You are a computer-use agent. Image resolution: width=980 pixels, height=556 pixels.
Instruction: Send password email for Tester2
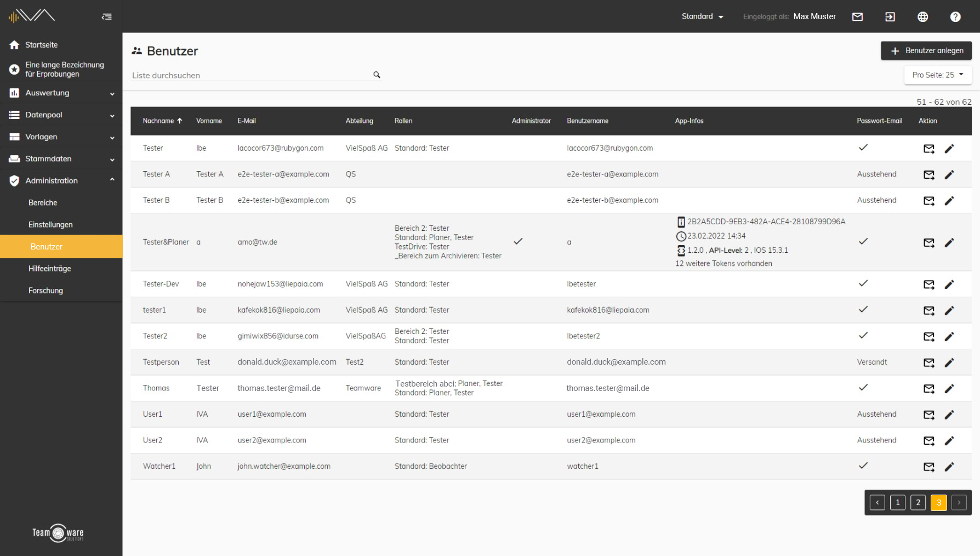pos(929,336)
